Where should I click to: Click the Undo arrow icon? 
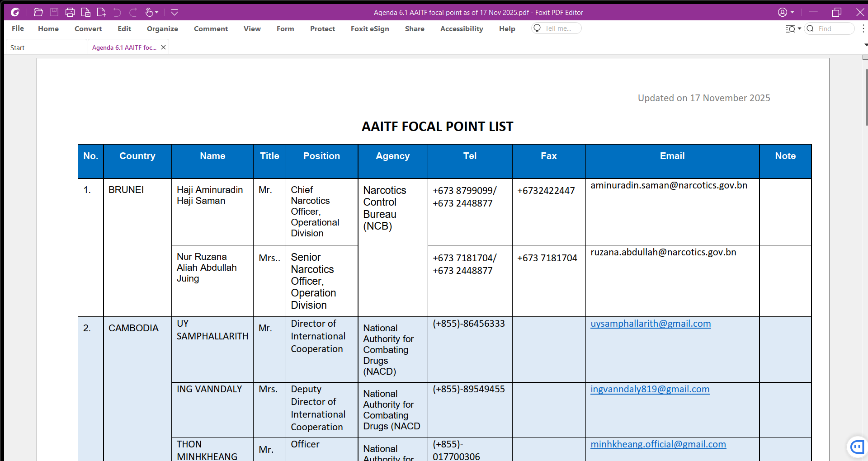117,12
